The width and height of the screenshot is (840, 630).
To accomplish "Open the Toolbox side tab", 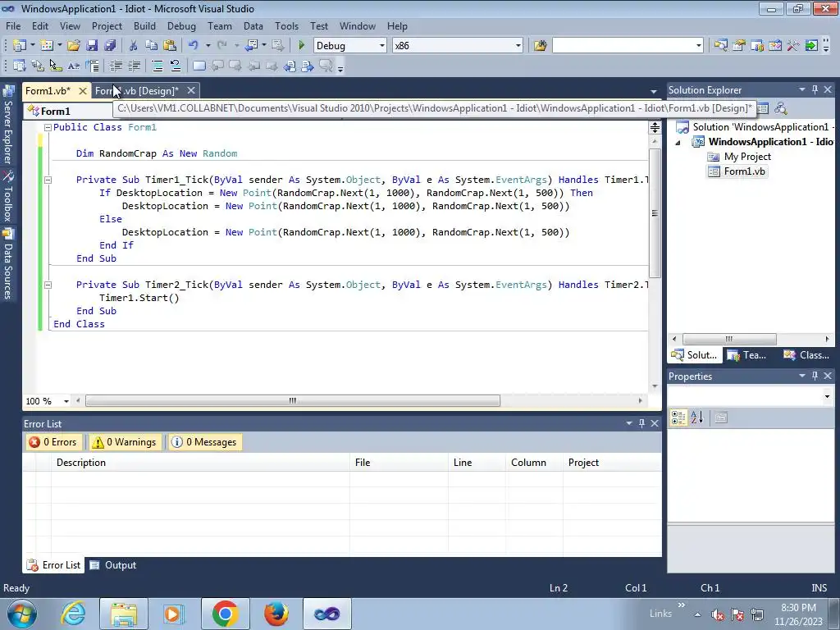I will coord(8,197).
